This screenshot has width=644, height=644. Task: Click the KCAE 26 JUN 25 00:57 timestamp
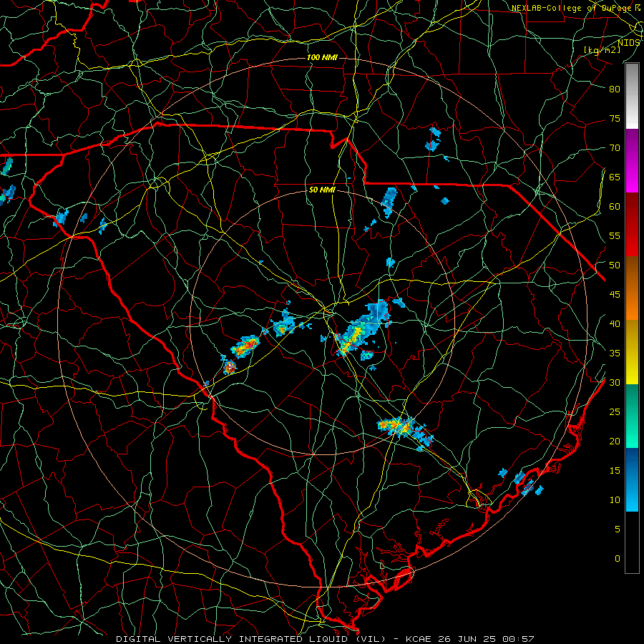469,639
